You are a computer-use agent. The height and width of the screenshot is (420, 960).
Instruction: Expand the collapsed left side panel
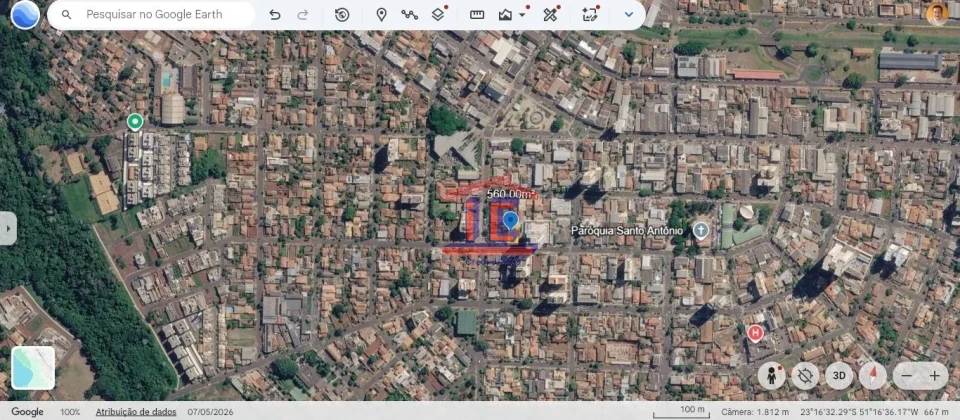coord(8,228)
